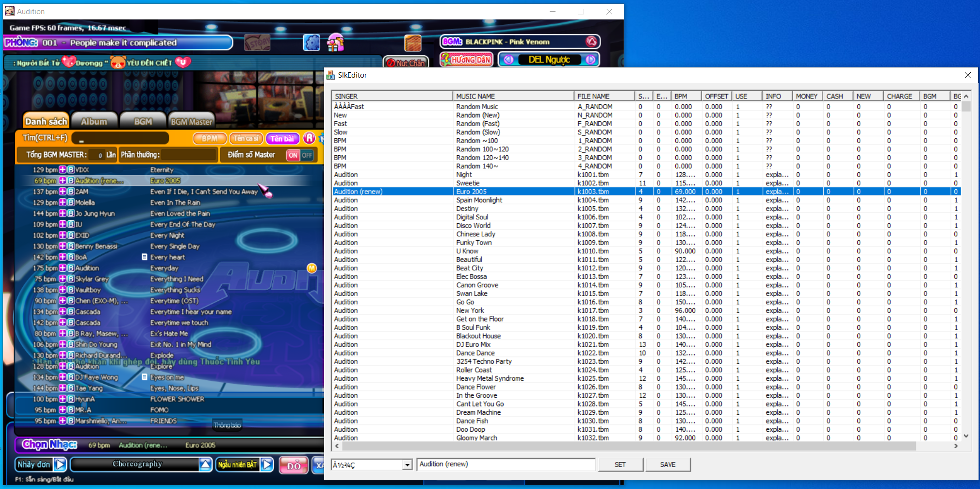Click the plus icon on Molella row
Image resolution: width=980 pixels, height=489 pixels.
coord(63,202)
